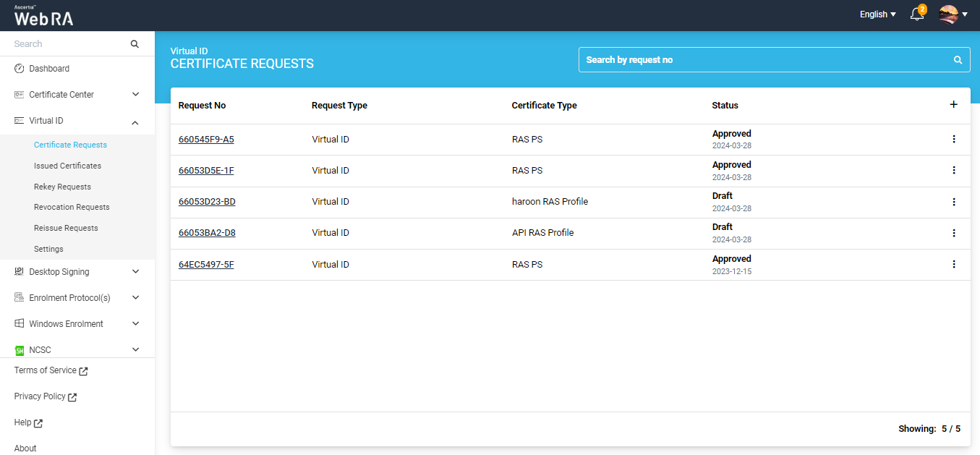
Task: Click the sidebar search magnifier icon
Action: [x=135, y=44]
